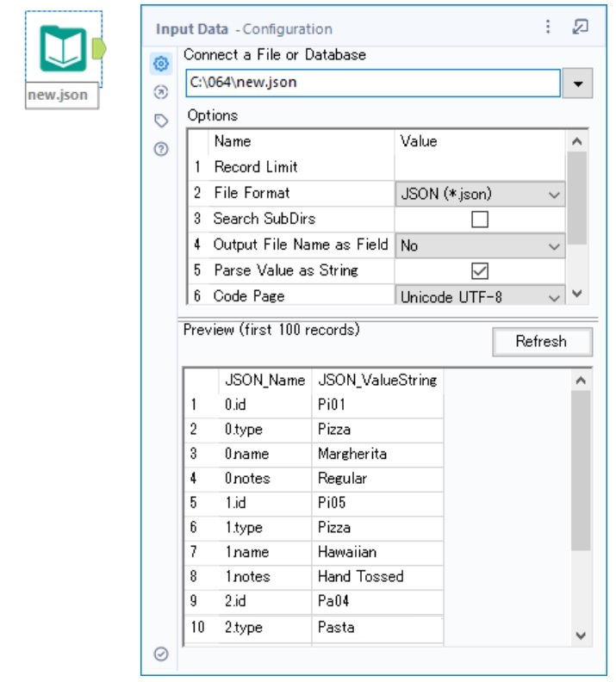Select the Input Data tool icon on canvas

(63, 48)
